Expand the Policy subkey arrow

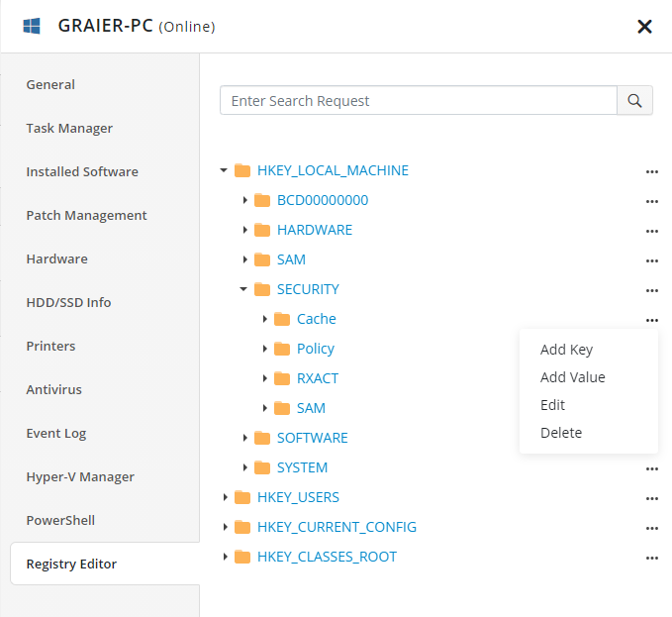click(264, 349)
